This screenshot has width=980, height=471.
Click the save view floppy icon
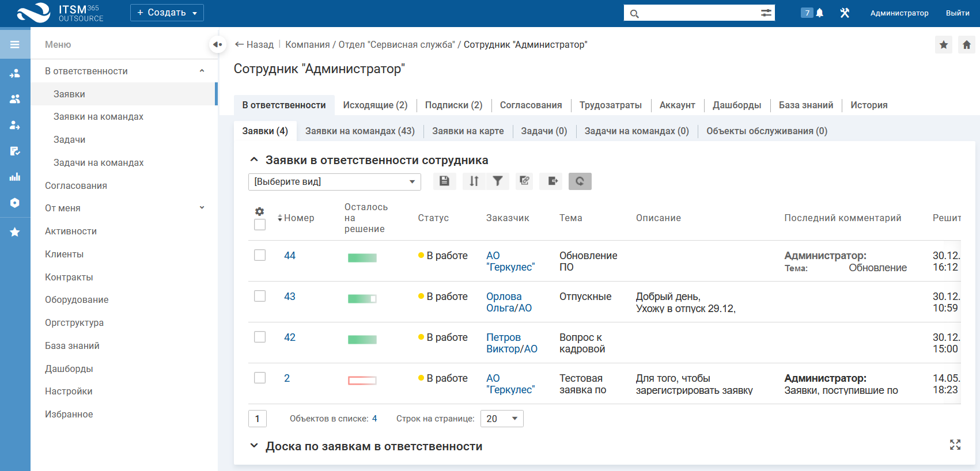point(444,181)
